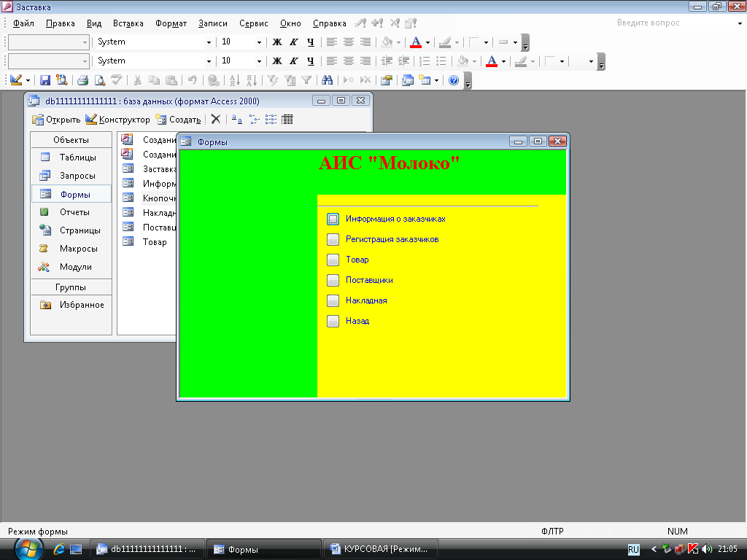The image size is (747, 560).
Task: Run the spelling check tool
Action: pos(117,80)
